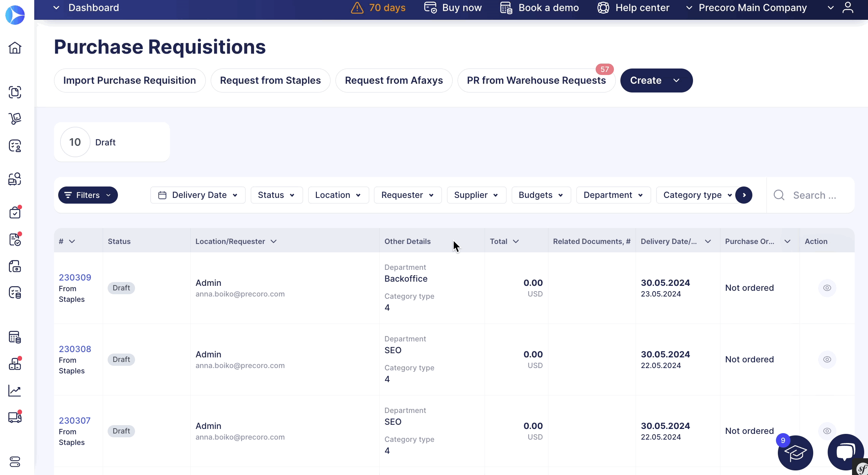The height and width of the screenshot is (475, 868).
Task: Expand the Create button dropdown
Action: (676, 80)
